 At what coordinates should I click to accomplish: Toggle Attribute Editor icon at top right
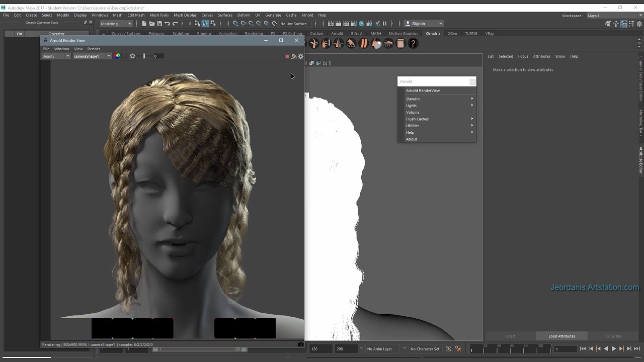(x=624, y=24)
